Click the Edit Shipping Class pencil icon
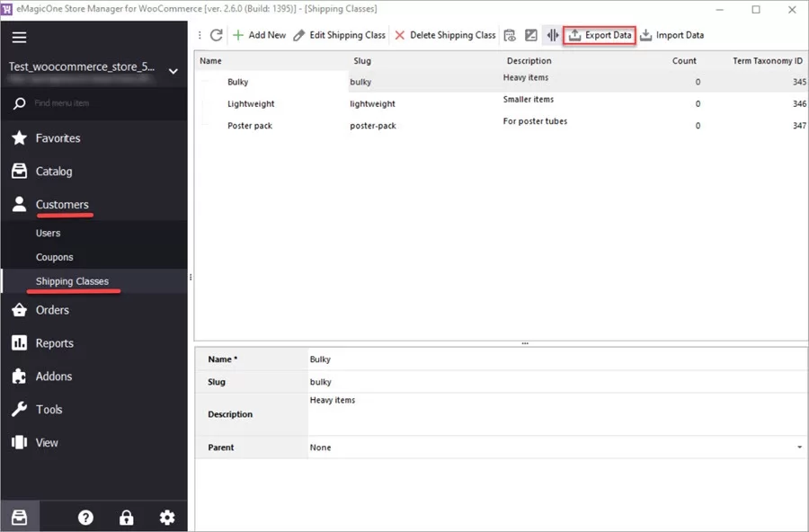The image size is (809, 532). pos(299,35)
